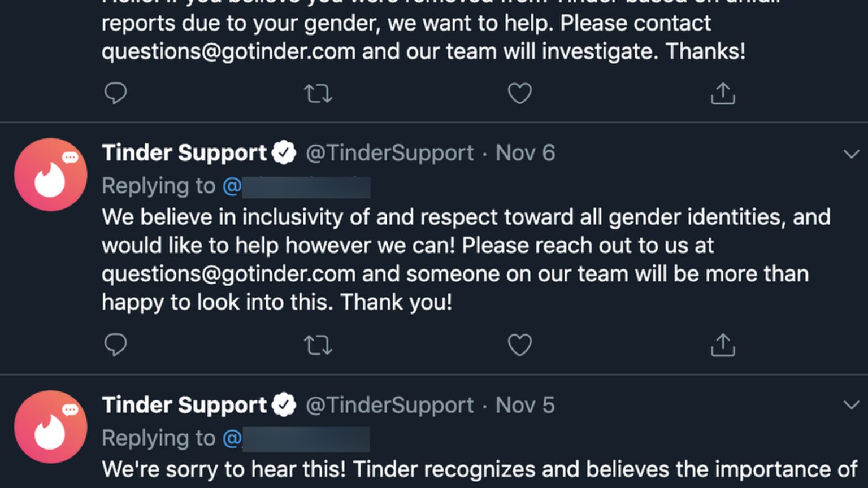
Task: Open the Nov 6 tweet timestamp
Action: click(525, 153)
